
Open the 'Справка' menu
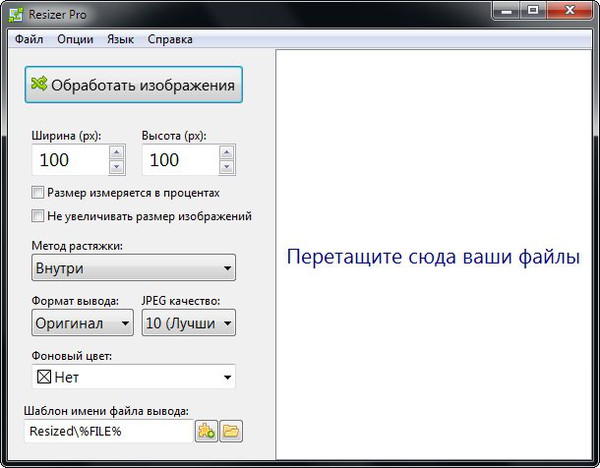coord(170,39)
